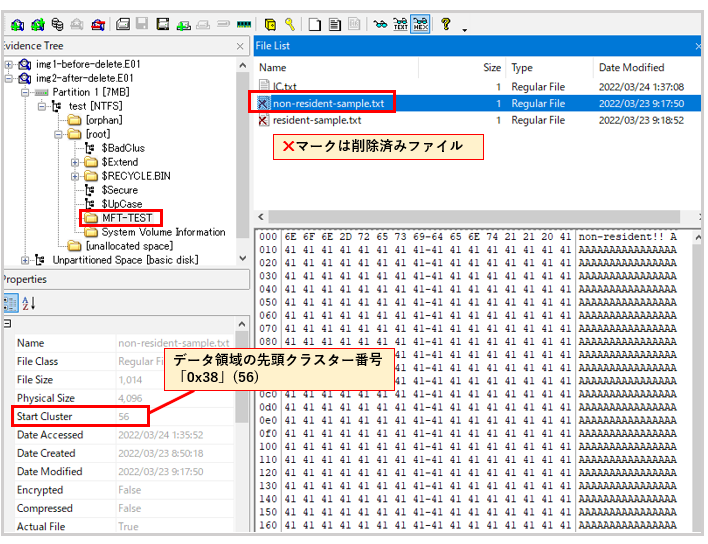
Task: Click the Add Evidence Item toolbar icon
Action: 18,24
